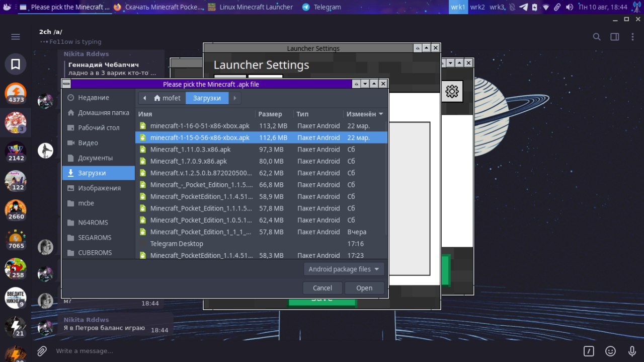This screenshot has width=644, height=362.
Task: Navigate to mofet home in path bar
Action: coord(168,98)
